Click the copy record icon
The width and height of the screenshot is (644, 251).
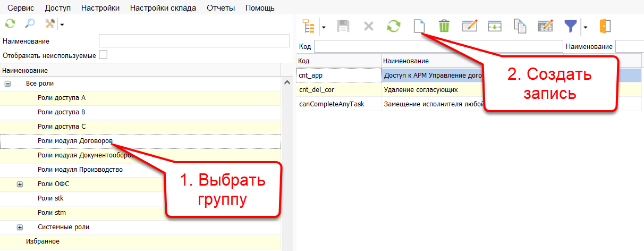[x=520, y=26]
